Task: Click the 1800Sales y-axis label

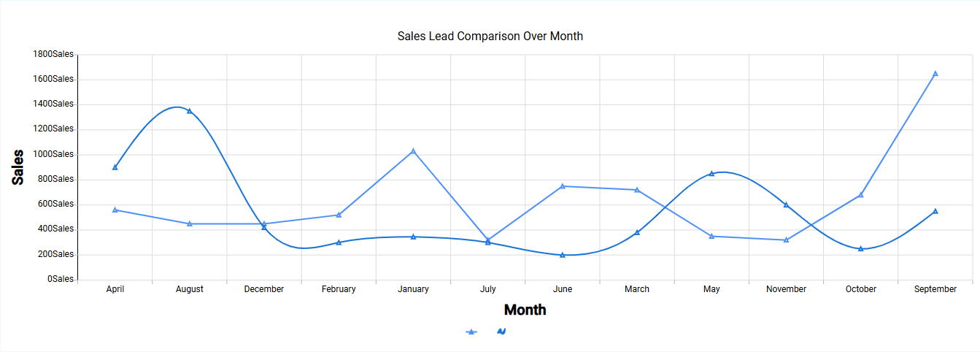Action: 53,54
